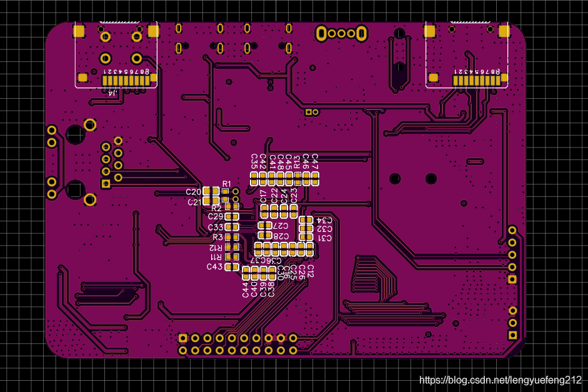Click the C25 capacitor label
The image size is (588, 392).
click(x=294, y=273)
